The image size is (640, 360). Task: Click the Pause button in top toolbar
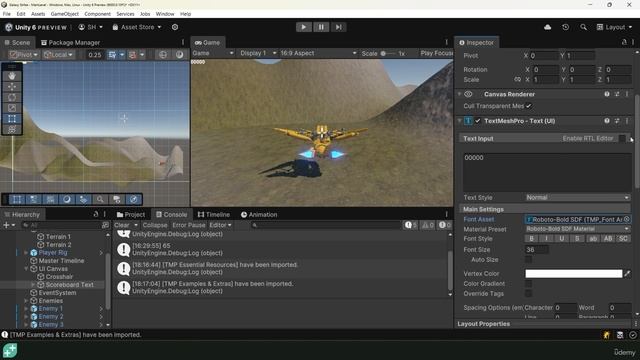click(x=321, y=27)
